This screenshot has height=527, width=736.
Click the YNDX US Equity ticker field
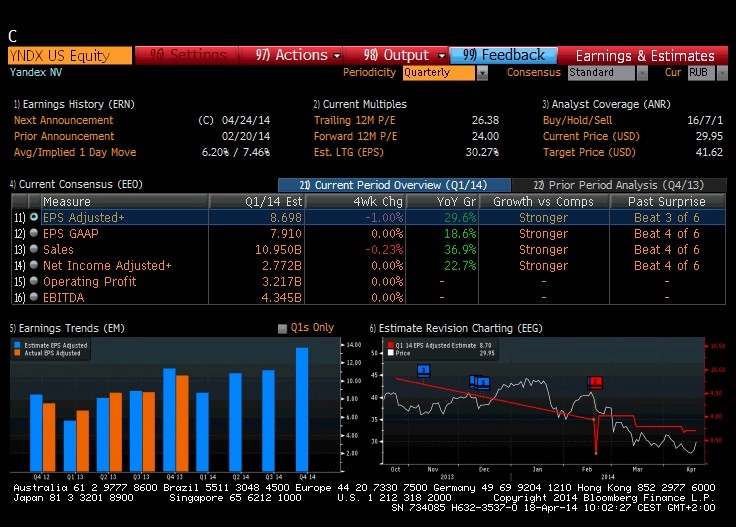pyautogui.click(x=70, y=56)
